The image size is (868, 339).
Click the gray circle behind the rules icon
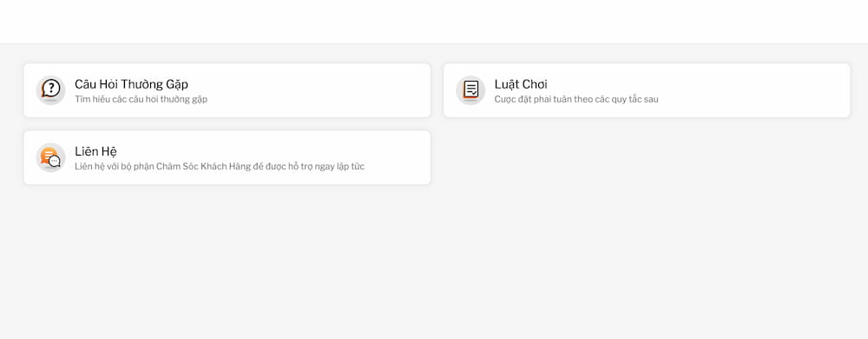coord(470,90)
